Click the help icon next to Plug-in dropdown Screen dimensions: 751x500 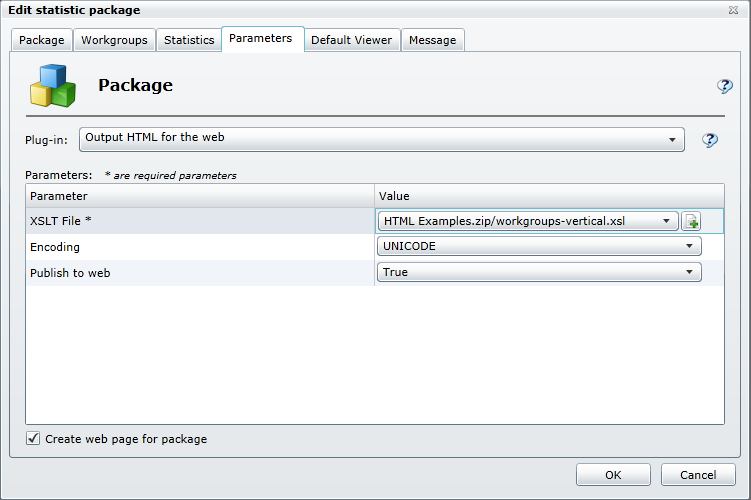click(x=710, y=140)
